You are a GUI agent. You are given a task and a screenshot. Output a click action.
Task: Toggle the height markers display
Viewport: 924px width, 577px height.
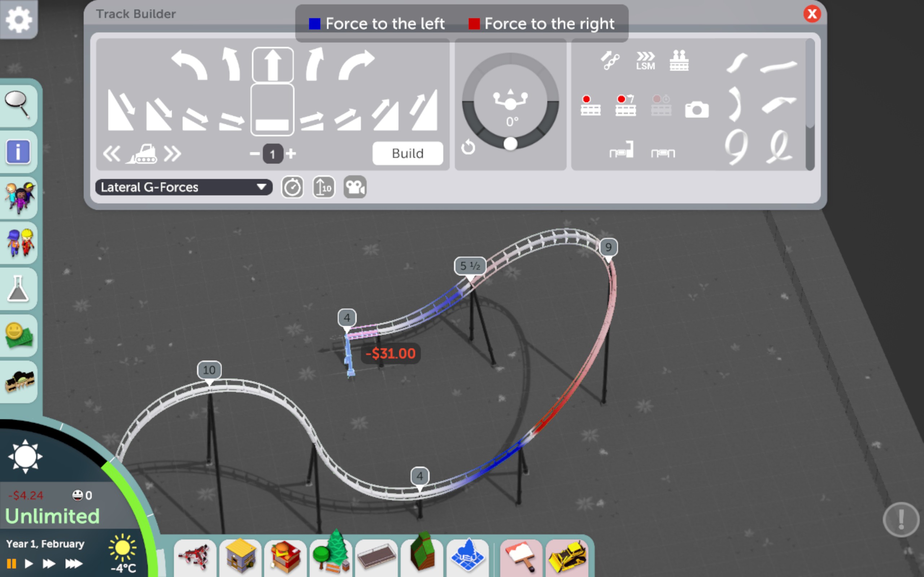click(323, 188)
